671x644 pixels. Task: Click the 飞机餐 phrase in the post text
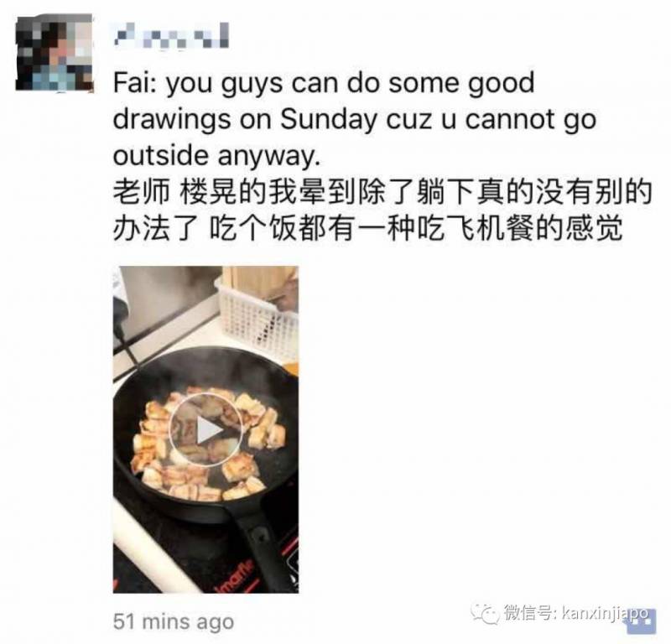point(489,228)
